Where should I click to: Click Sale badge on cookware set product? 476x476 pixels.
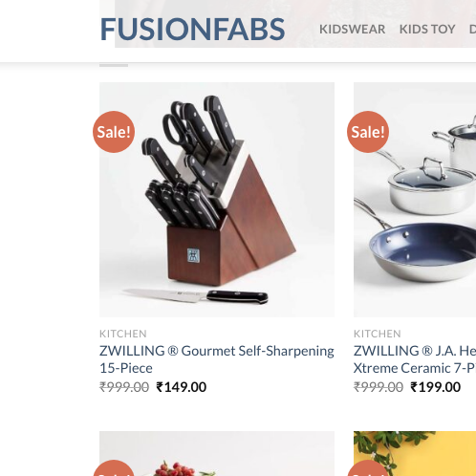pos(368,132)
